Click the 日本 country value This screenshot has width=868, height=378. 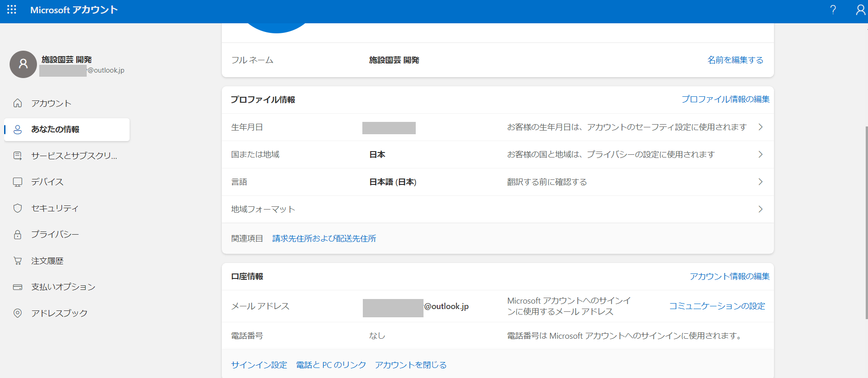pyautogui.click(x=377, y=154)
